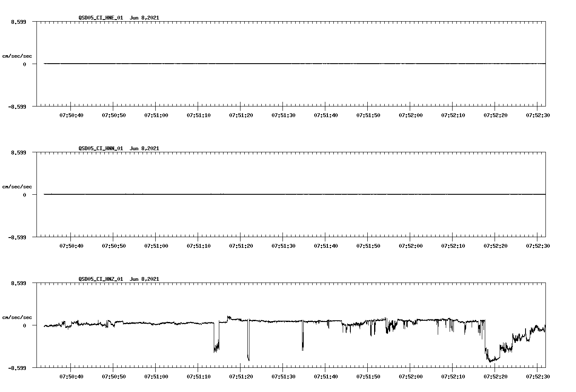The image size is (576, 392).
Task: Click the HNZ plot's -8.599 lower limit
Action: [x=17, y=368]
